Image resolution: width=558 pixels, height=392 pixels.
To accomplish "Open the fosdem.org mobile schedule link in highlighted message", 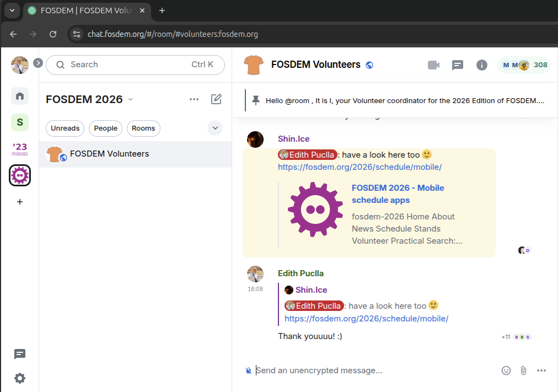I will [x=360, y=167].
